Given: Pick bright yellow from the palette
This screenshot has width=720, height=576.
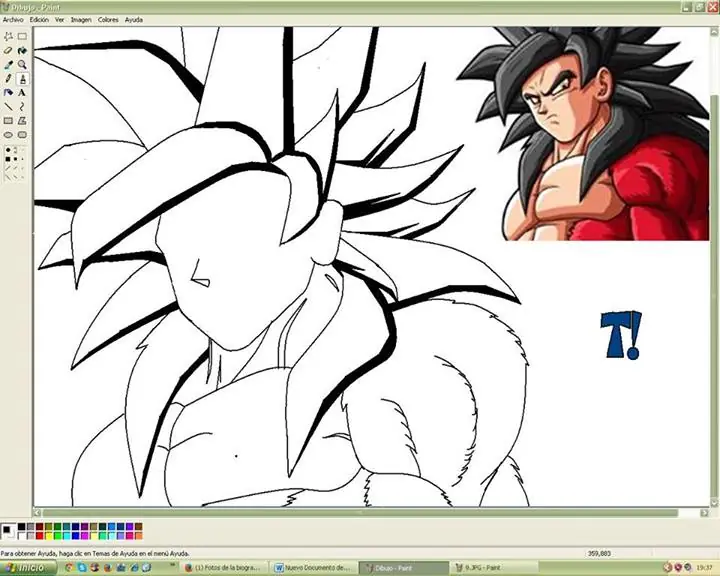Looking at the screenshot, I should coord(49,536).
